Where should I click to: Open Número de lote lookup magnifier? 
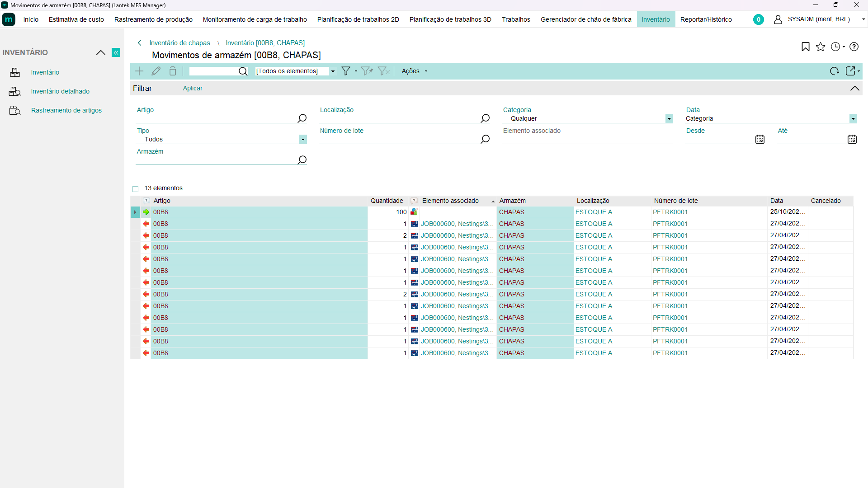(485, 139)
